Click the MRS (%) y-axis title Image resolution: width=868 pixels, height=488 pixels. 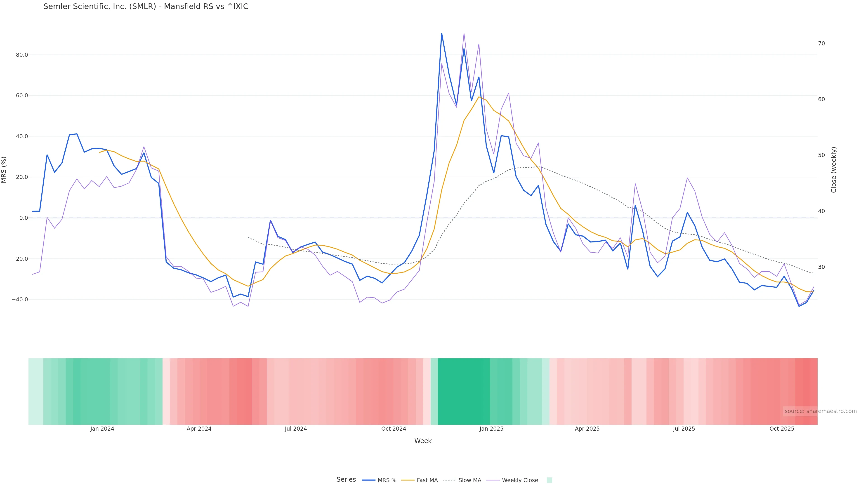pos(4,170)
